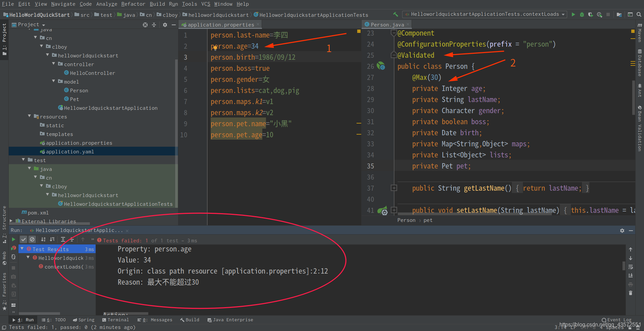Sort test results alphabetically

click(x=43, y=239)
